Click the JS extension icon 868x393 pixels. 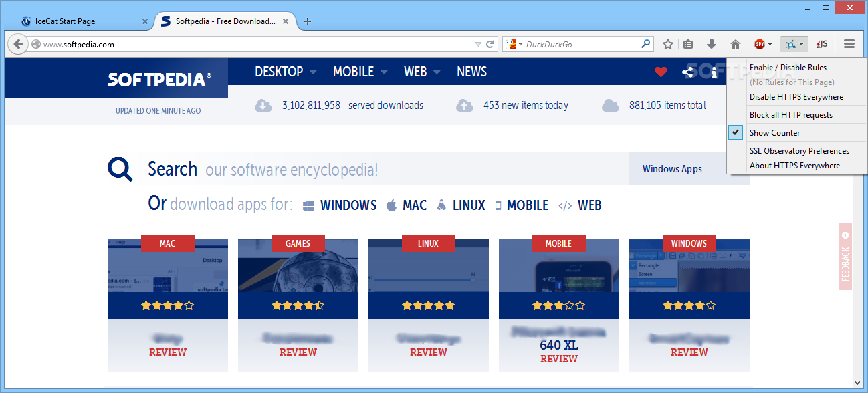click(823, 45)
